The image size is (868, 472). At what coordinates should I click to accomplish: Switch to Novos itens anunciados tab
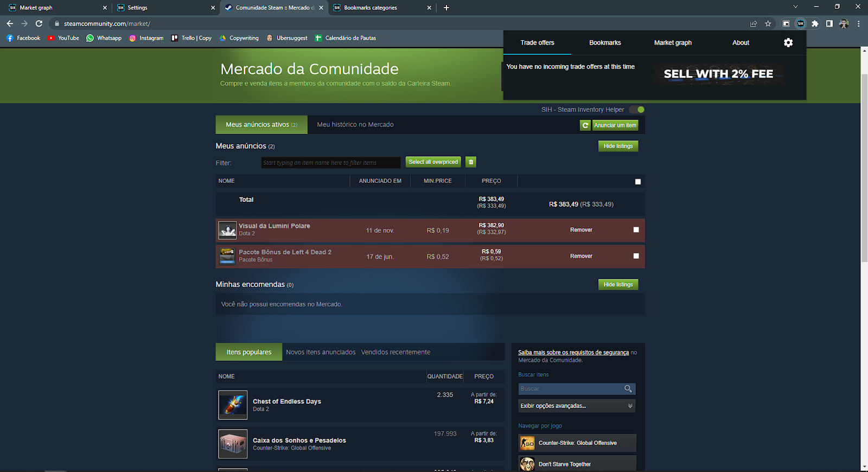321,352
